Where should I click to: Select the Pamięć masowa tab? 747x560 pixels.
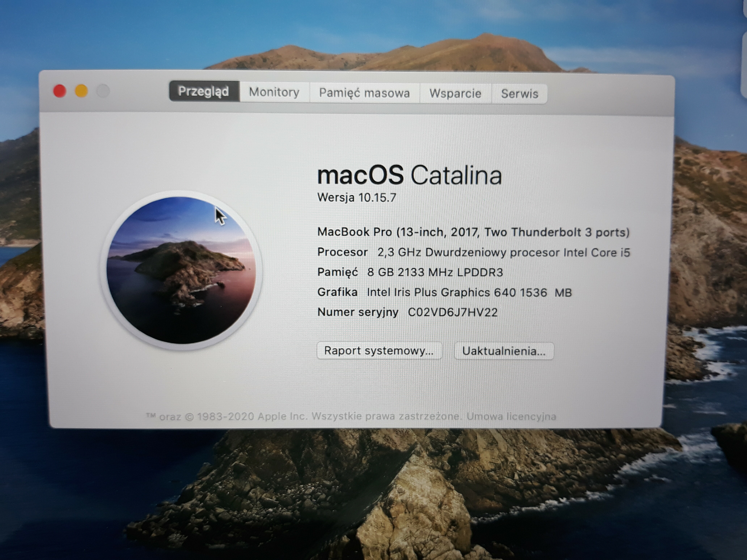pyautogui.click(x=364, y=93)
